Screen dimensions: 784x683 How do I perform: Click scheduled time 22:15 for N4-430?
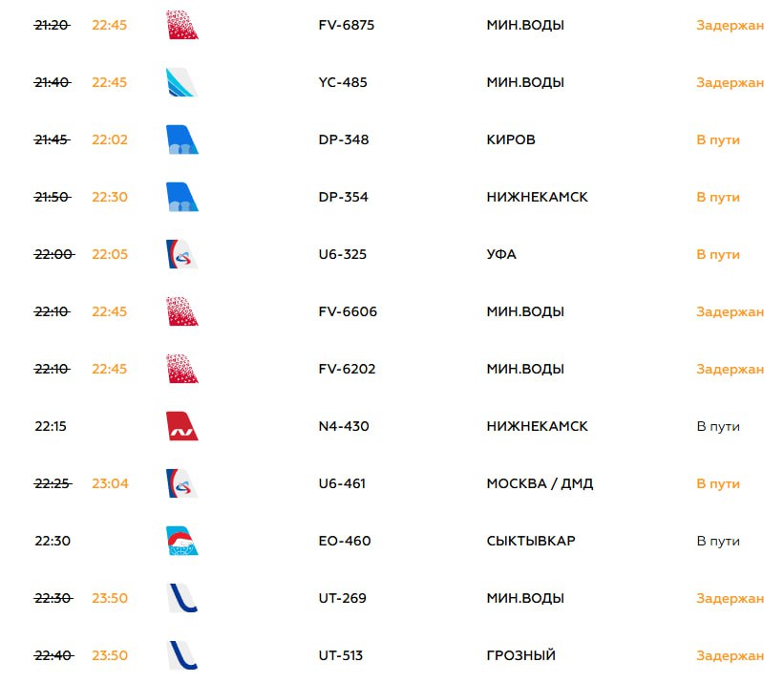tap(51, 426)
